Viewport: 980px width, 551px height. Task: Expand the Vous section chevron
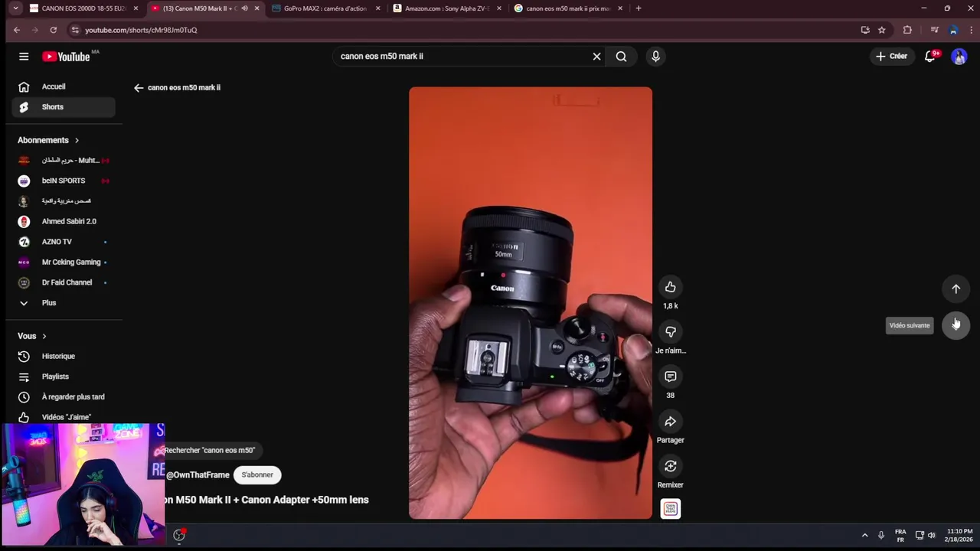tap(44, 337)
